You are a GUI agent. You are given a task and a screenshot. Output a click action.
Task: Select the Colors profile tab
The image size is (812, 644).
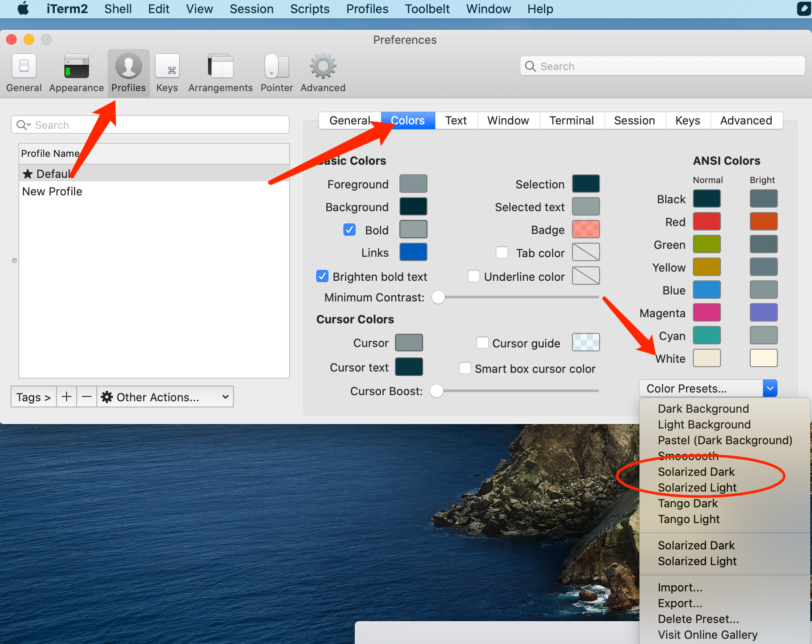point(408,120)
